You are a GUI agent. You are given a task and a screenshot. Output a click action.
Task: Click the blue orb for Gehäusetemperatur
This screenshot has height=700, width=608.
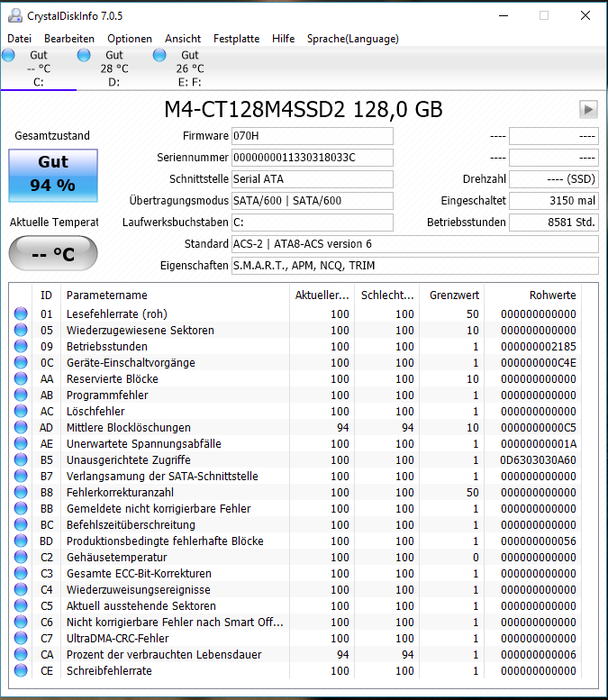click(x=21, y=557)
